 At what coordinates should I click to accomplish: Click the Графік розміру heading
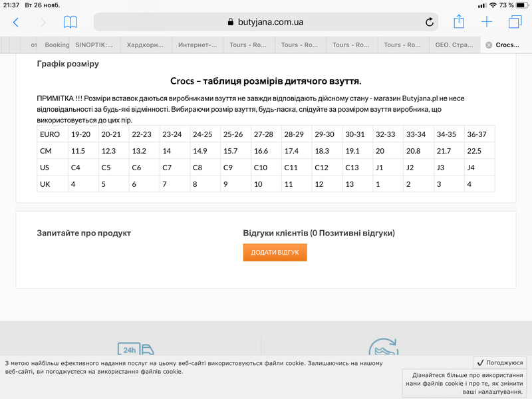click(68, 64)
